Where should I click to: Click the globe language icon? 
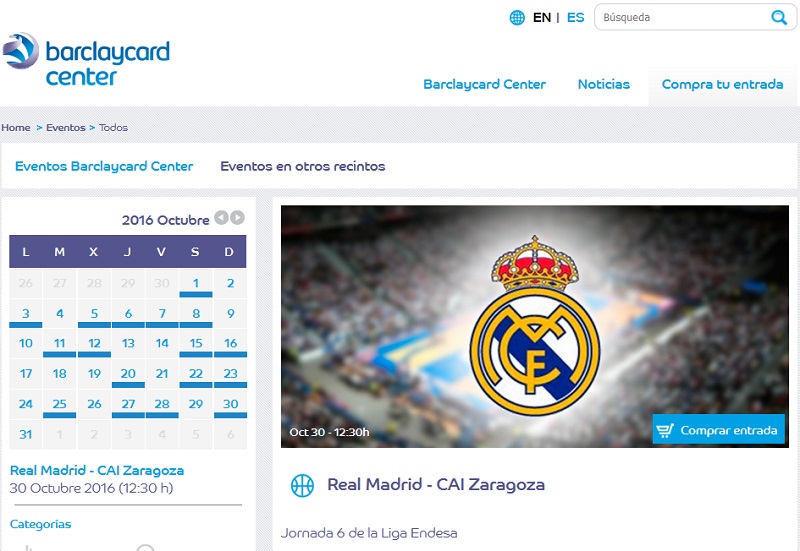[517, 18]
